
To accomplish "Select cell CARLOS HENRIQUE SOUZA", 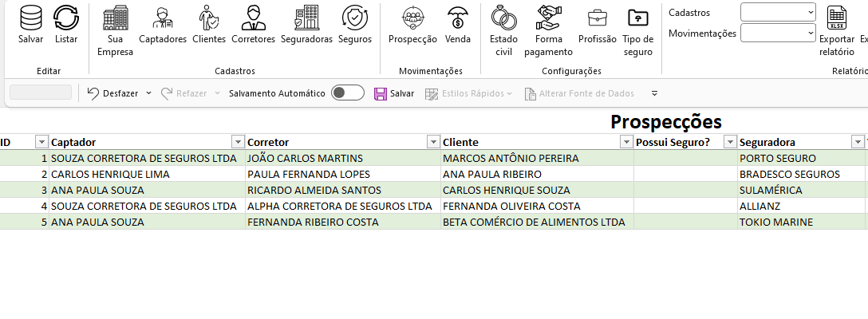I will tap(537, 191).
